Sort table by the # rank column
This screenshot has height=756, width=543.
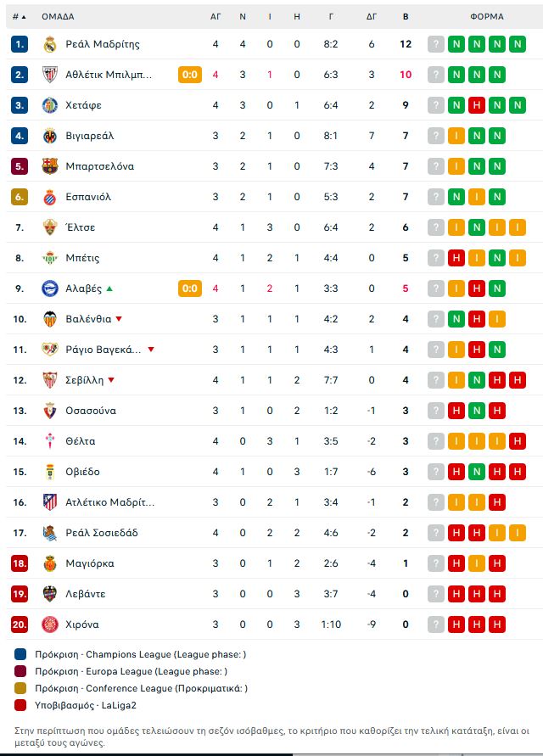coord(20,16)
